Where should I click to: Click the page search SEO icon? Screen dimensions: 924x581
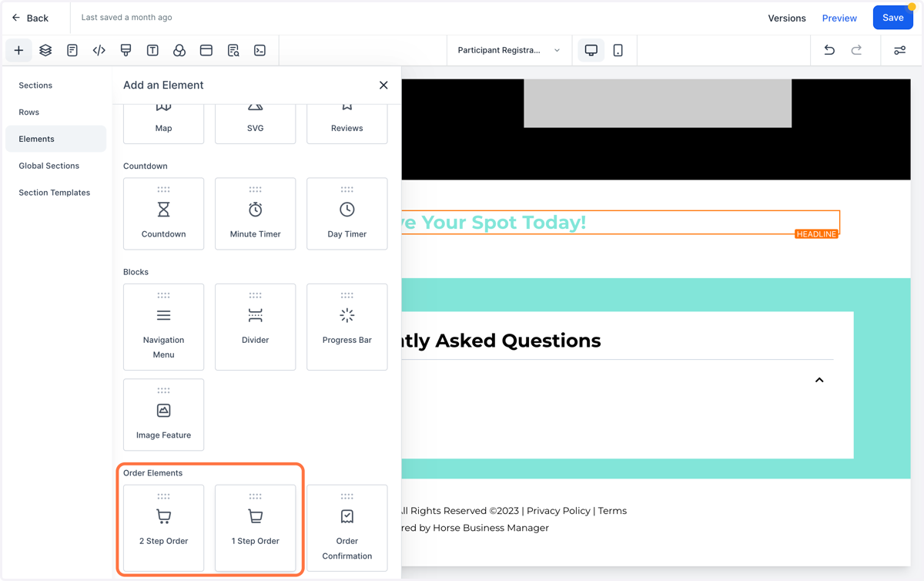pyautogui.click(x=233, y=50)
